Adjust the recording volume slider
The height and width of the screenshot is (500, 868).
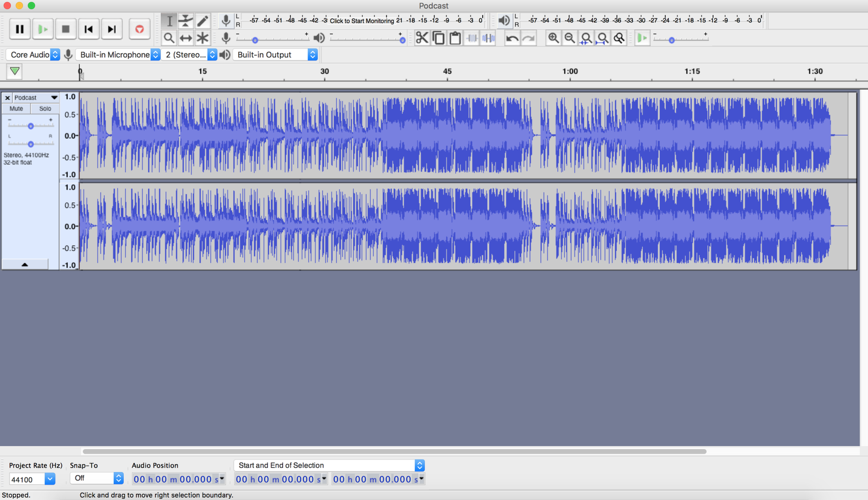[272, 39]
